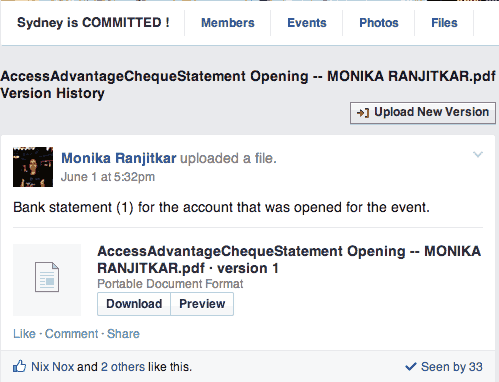Image resolution: width=499 pixels, height=382 pixels.
Task: Select the Files tab
Action: coord(444,23)
